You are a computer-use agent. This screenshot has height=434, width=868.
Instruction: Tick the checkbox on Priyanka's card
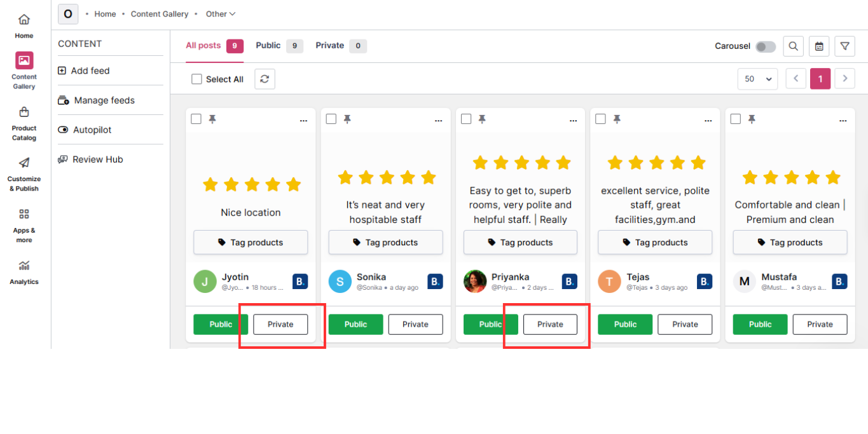click(466, 119)
